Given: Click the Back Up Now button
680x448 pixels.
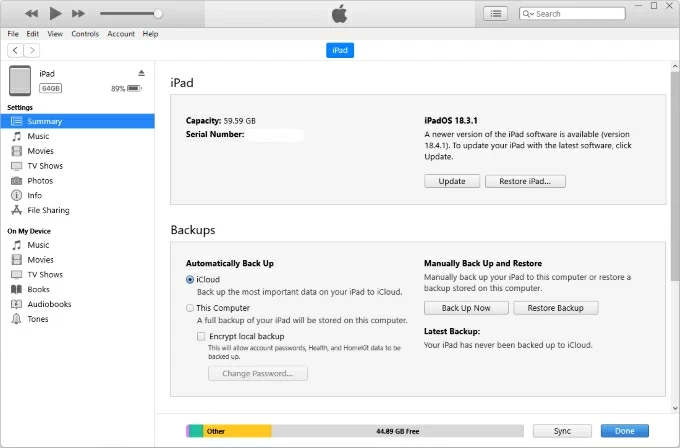Looking at the screenshot, I should [466, 308].
